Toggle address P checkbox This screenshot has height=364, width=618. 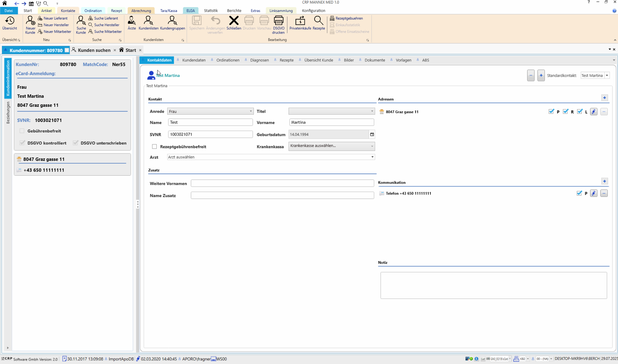(551, 112)
